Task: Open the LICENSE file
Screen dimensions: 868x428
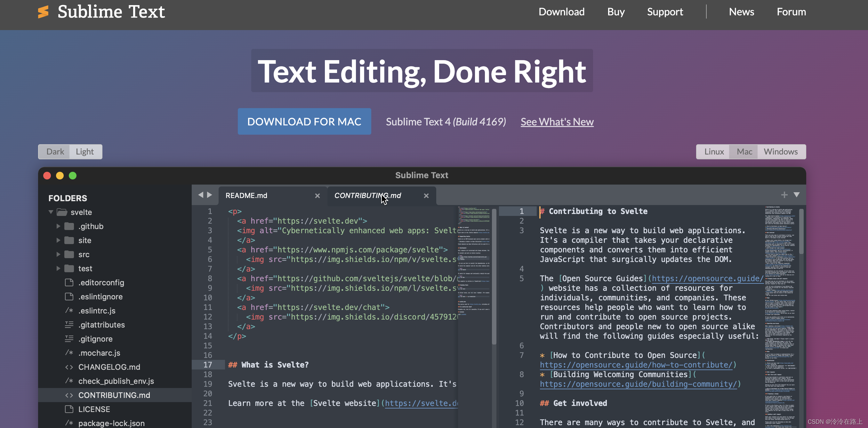Action: (x=94, y=409)
